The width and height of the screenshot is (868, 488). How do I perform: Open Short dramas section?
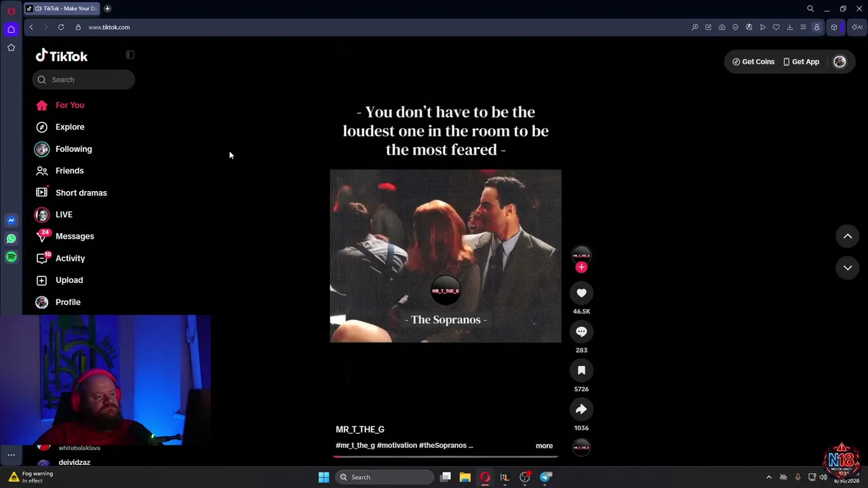(x=81, y=192)
